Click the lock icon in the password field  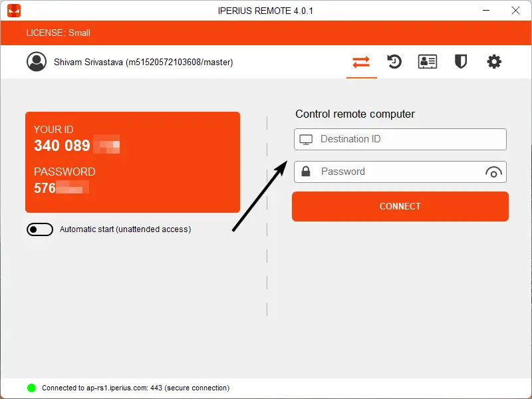[306, 172]
